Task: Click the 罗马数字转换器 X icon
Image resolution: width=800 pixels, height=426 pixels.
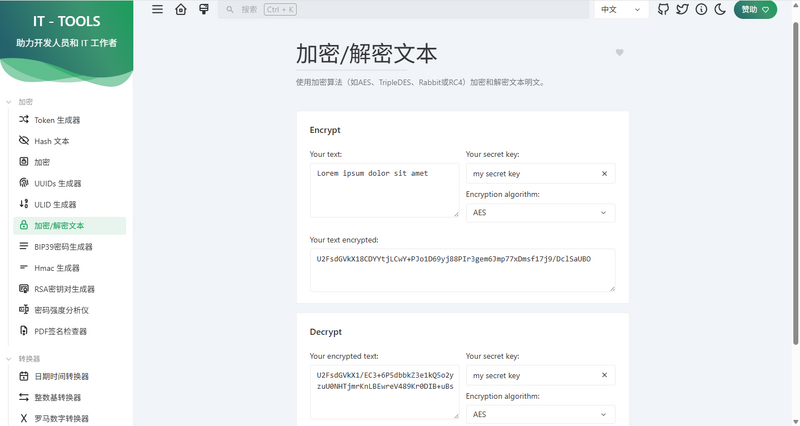Action: point(23,418)
